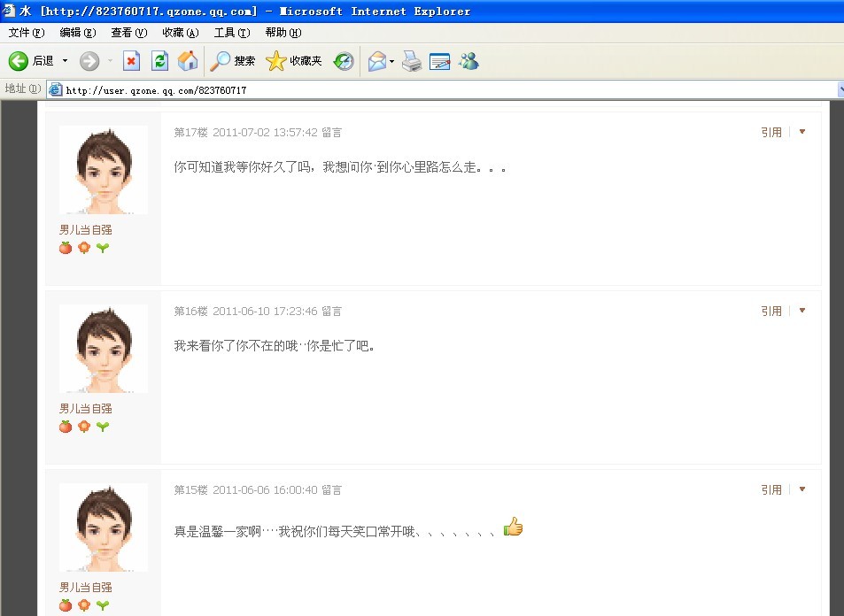
Task: Click 引用 on the 第16楼 message
Action: click(770, 311)
